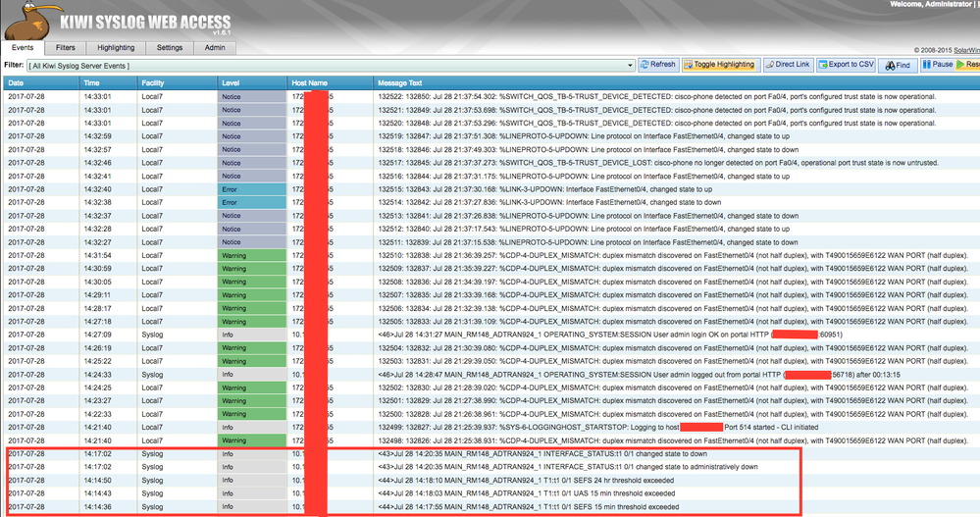Viewport: 980px width, 517px height.
Task: Click the Warning level at 14:31:54
Action: tap(252, 256)
